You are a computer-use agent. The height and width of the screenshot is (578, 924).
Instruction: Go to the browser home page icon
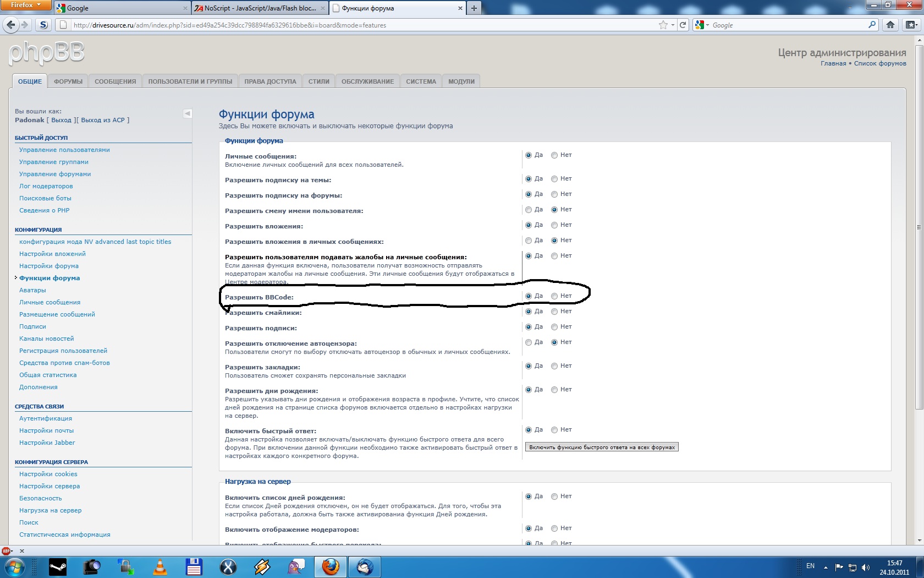(x=890, y=25)
